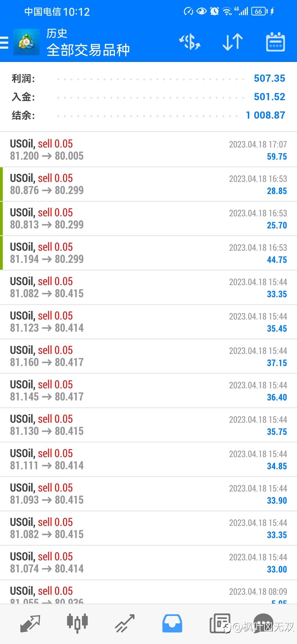This screenshot has height=644, width=297.
Task: Open sort order arrows icon
Action: coord(233,42)
